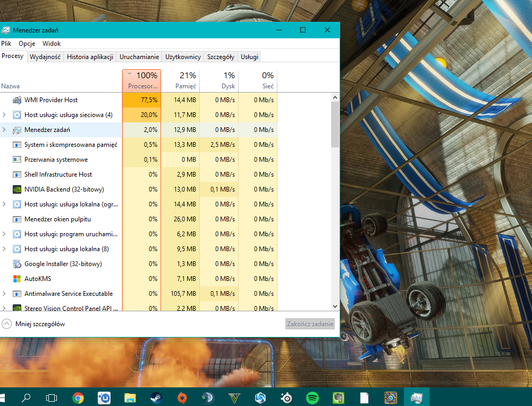Click the blank document taskbar icon
Screen dimensions: 532x406
365,397
